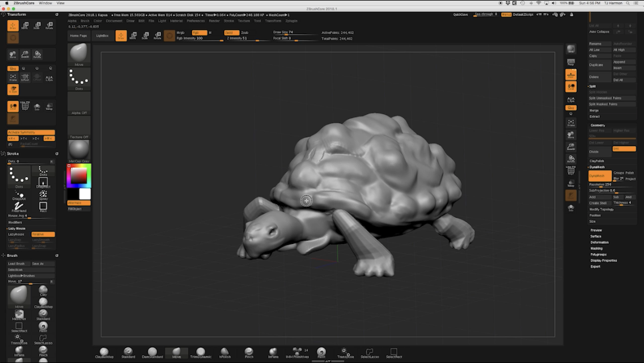Collapse the Lazy Mouse section
The image size is (644, 363).
click(17, 229)
